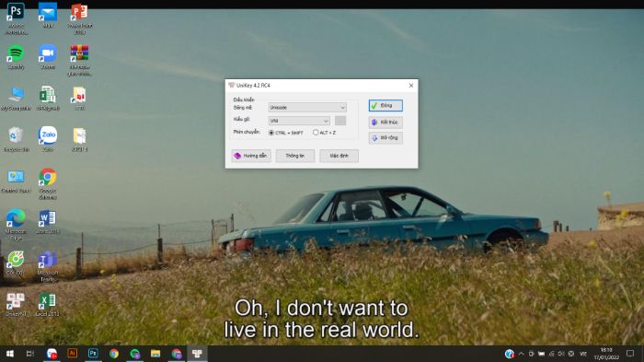Expand the VNI input method dropdown

pos(299,121)
